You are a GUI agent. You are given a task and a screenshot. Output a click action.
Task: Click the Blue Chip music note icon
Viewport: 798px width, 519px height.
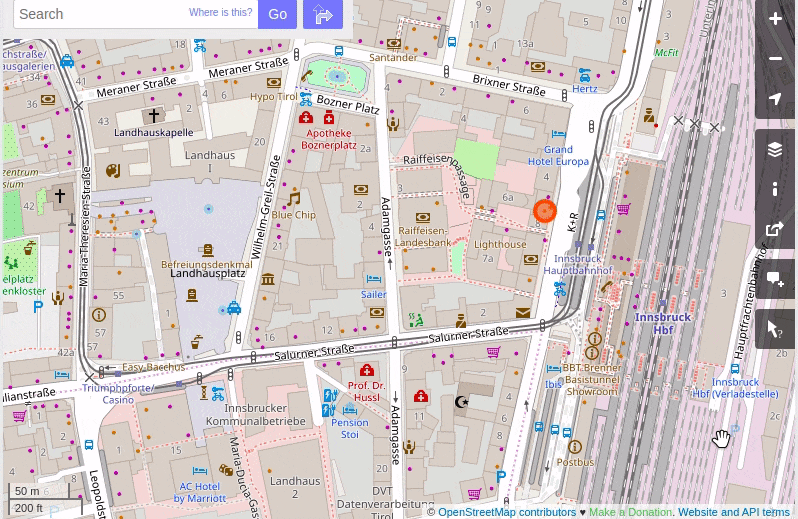(x=294, y=198)
